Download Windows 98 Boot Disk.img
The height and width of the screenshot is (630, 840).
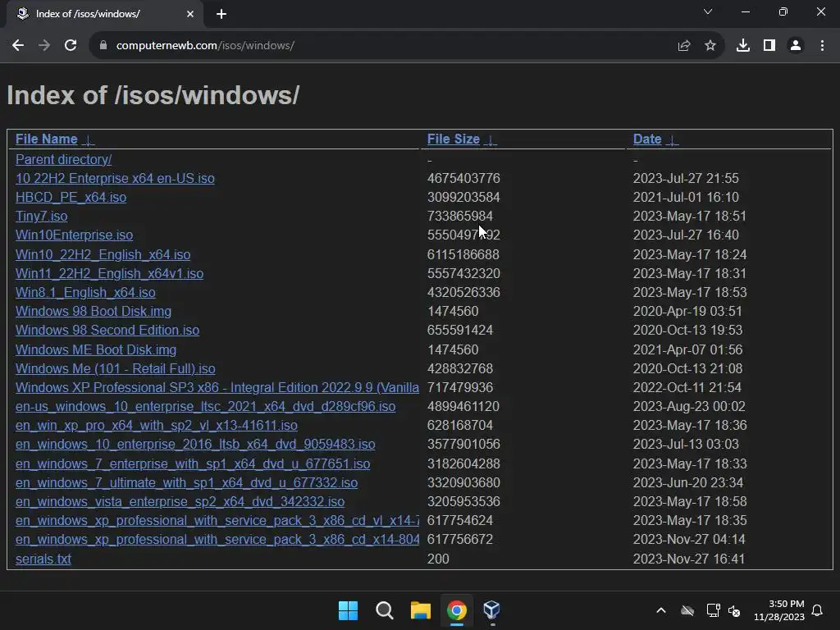94,311
